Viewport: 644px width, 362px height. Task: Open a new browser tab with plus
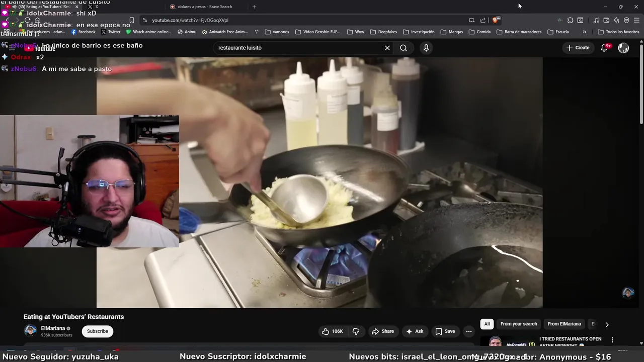point(254,7)
